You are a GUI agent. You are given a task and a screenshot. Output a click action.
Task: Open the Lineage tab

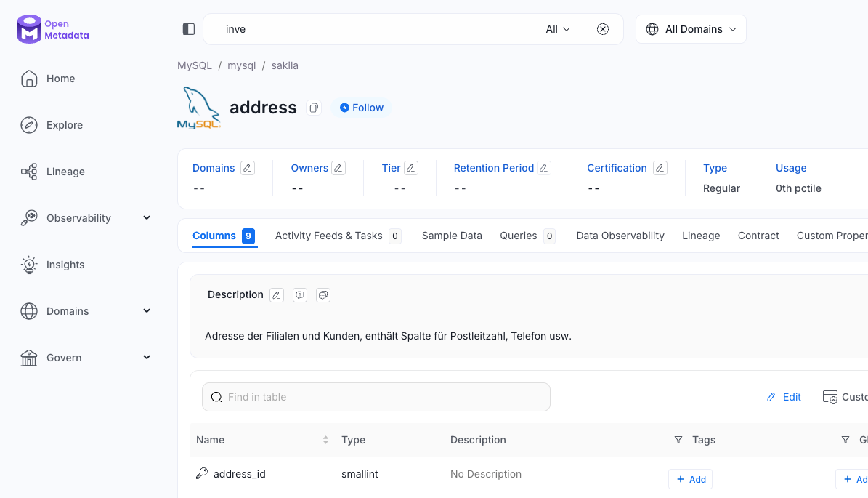pyautogui.click(x=701, y=236)
